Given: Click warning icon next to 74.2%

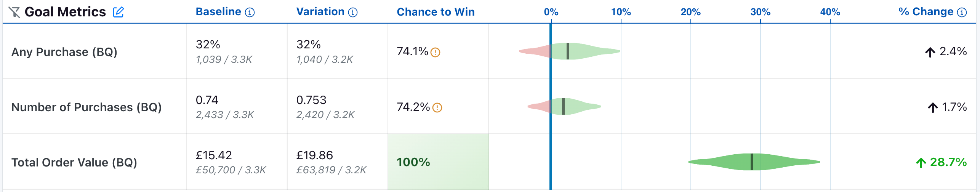Looking at the screenshot, I should click(437, 108).
